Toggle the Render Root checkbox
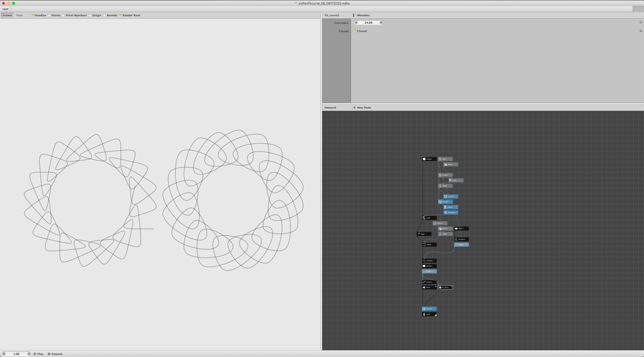 pyautogui.click(x=120, y=15)
